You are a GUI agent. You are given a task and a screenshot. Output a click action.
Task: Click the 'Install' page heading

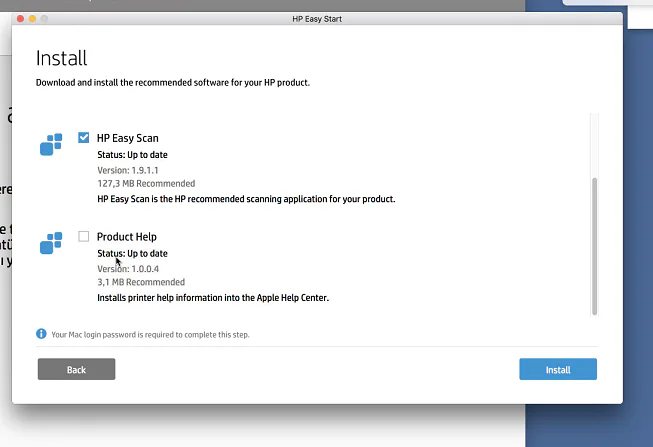(62, 58)
